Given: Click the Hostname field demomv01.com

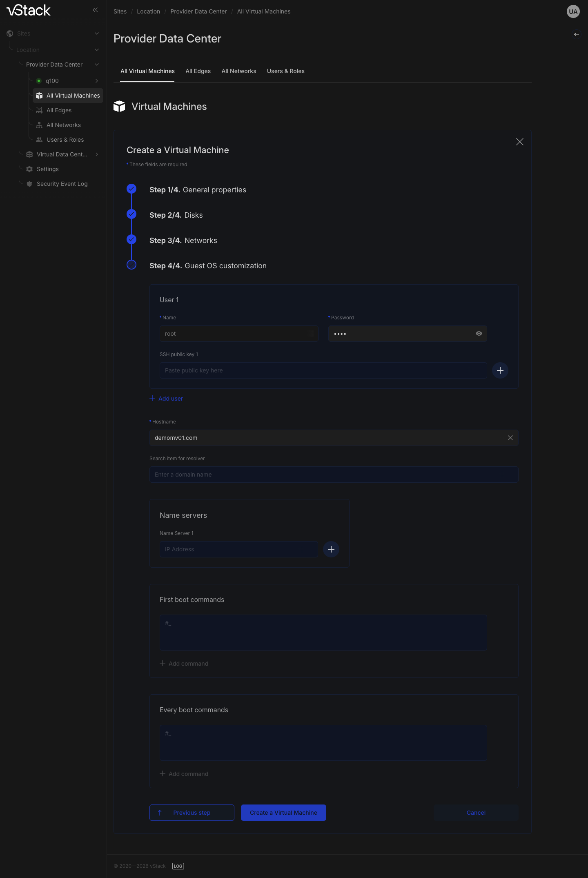Looking at the screenshot, I should tap(334, 438).
